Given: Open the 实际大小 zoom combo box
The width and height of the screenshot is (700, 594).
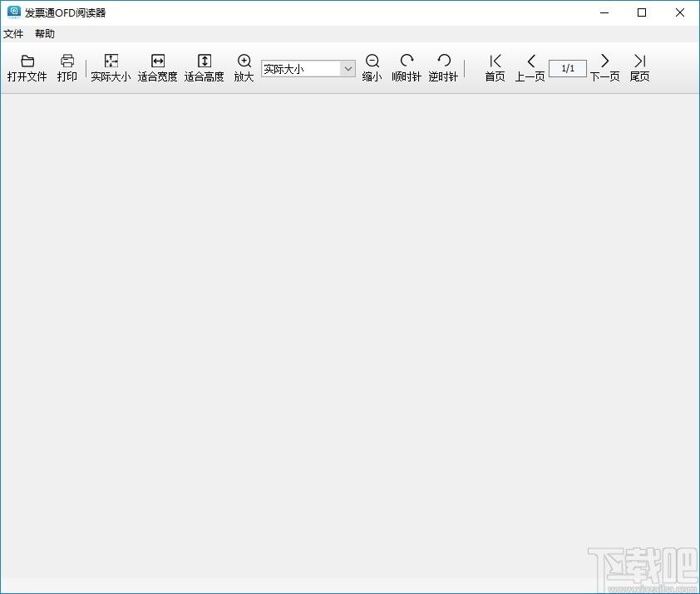Looking at the screenshot, I should [x=308, y=69].
